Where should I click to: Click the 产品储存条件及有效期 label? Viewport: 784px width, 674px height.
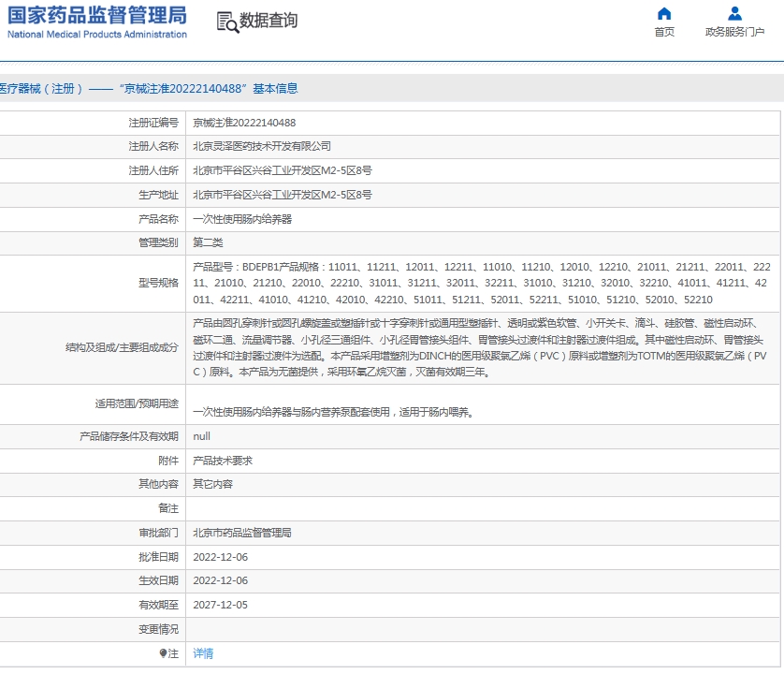point(129,436)
